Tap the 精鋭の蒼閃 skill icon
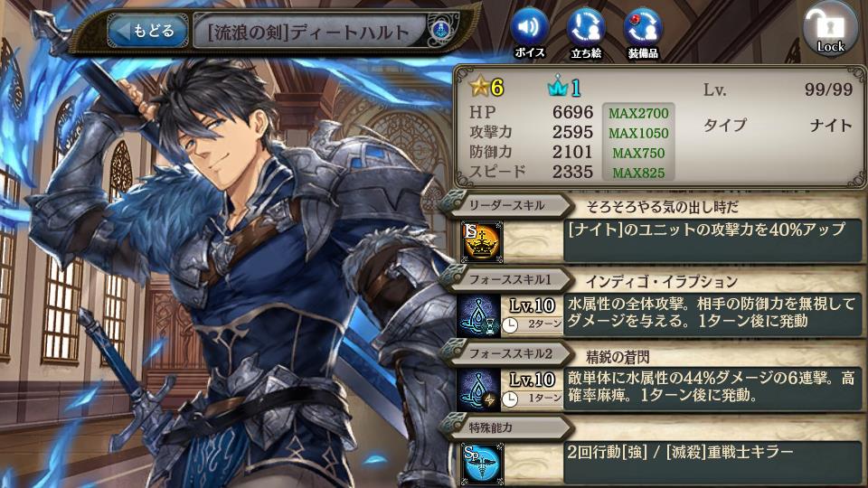The width and height of the screenshot is (868, 488). tap(479, 390)
